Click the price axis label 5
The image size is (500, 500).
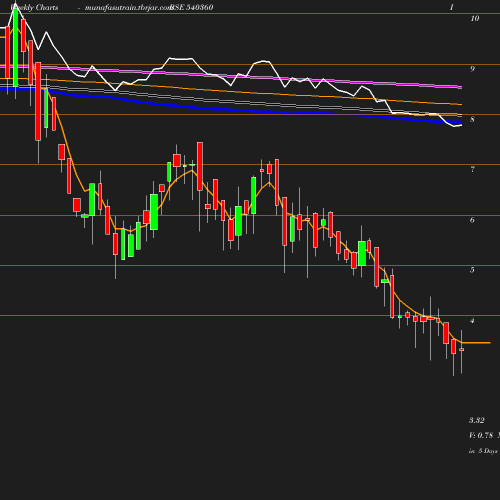[x=472, y=270]
